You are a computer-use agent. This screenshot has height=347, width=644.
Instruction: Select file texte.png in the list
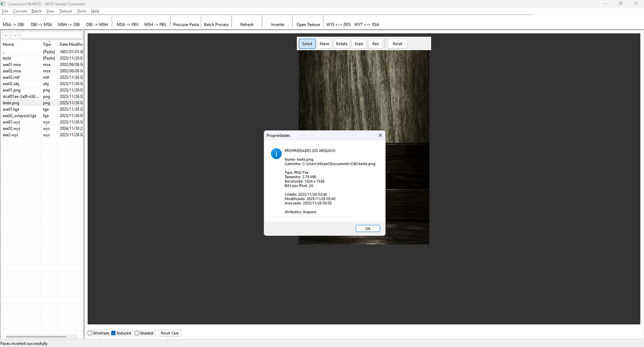point(42,103)
